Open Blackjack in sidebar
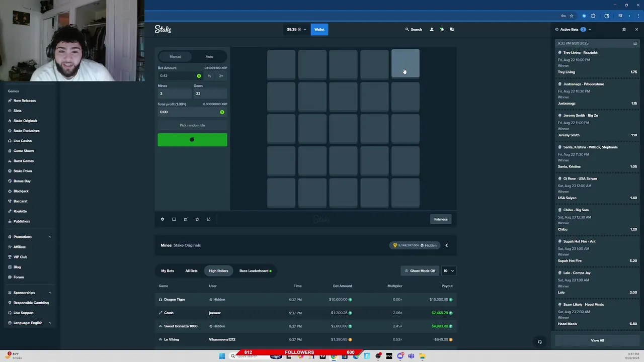The image size is (644, 362). tap(21, 191)
